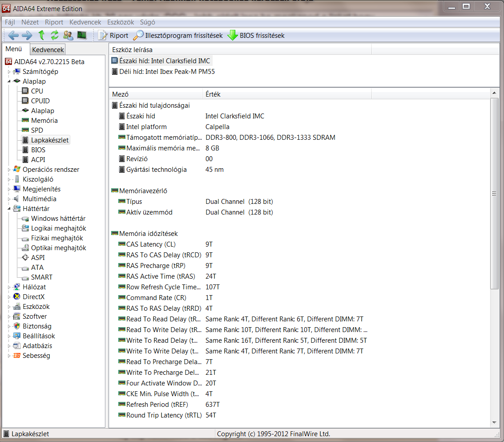Image resolution: width=504 pixels, height=442 pixels.
Task: Select the SPD tree item
Action: coord(37,130)
